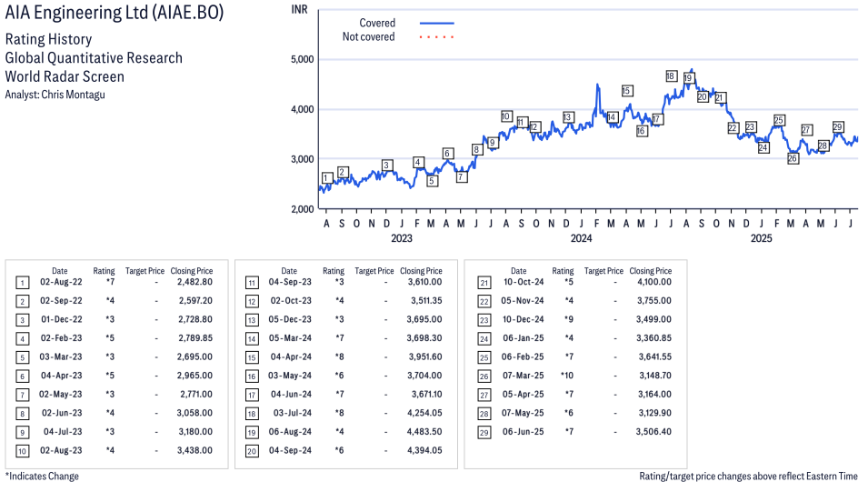Click chart marker 24 on the chart
This screenshot has width=868, height=482.
[x=763, y=148]
